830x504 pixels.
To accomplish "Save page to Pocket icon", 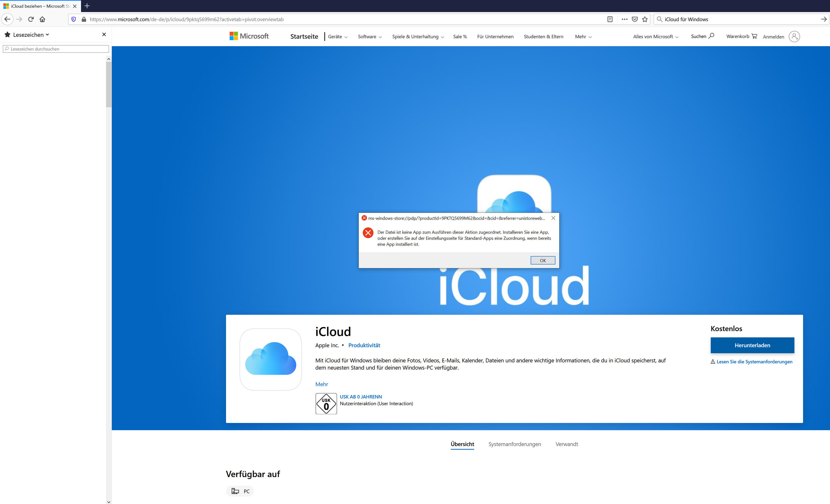I will coord(635,19).
